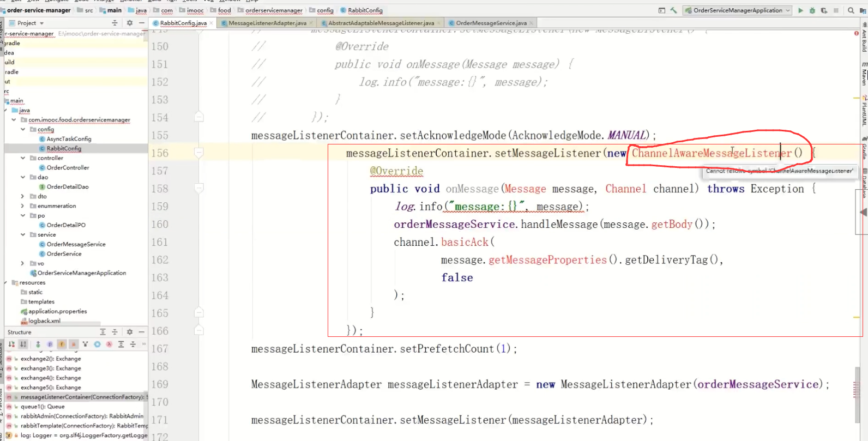This screenshot has width=868, height=441.
Task: Select OrderDetailDao in project tree
Action: 68,186
